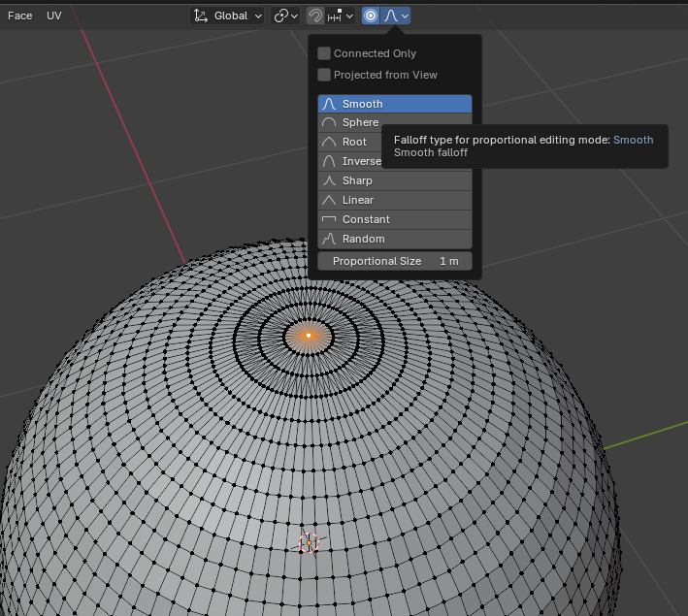Click the Constant falloff curve icon
Image resolution: width=688 pixels, height=616 pixels.
tap(329, 219)
